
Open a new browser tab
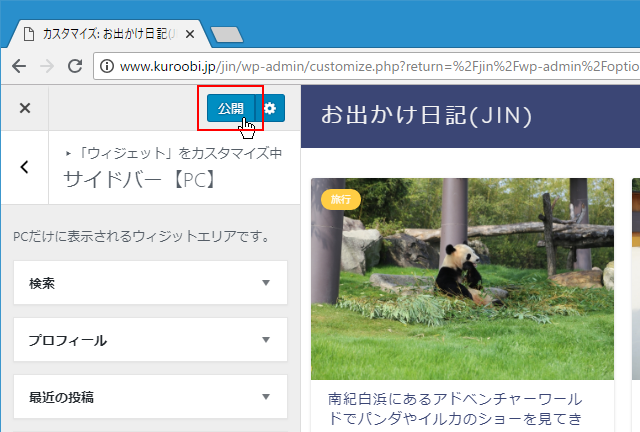click(x=227, y=34)
